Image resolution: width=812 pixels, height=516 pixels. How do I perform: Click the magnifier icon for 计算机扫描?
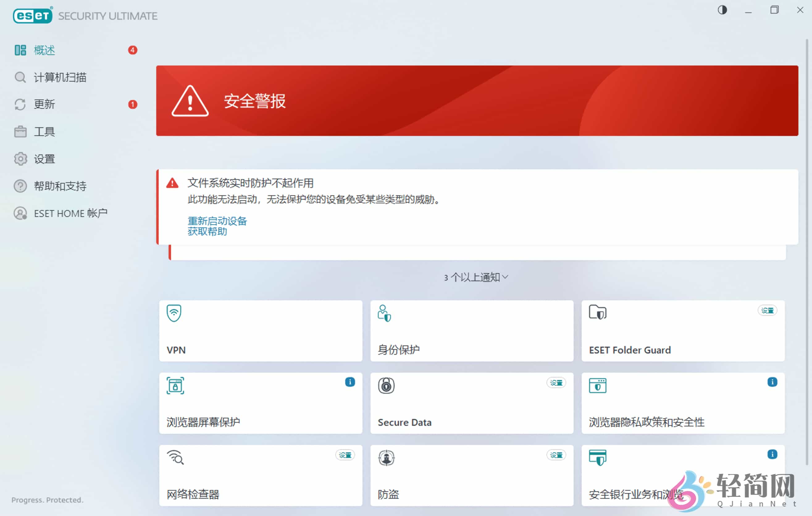click(20, 77)
